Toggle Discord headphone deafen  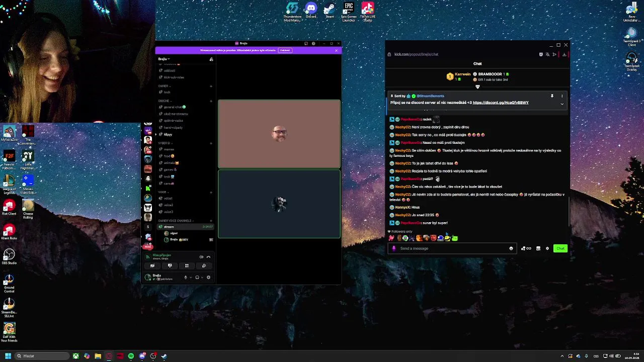197,277
